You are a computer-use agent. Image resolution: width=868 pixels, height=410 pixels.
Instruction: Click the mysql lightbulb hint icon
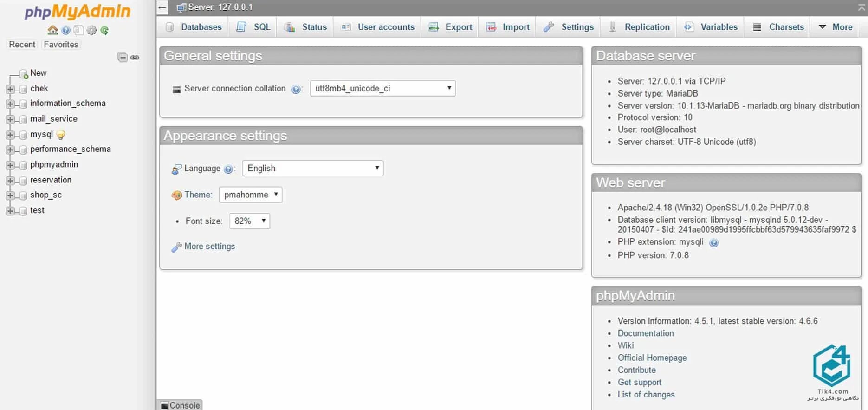point(60,135)
